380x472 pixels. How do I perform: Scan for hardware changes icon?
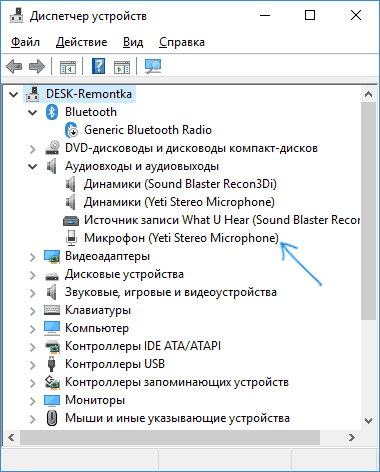(x=153, y=66)
